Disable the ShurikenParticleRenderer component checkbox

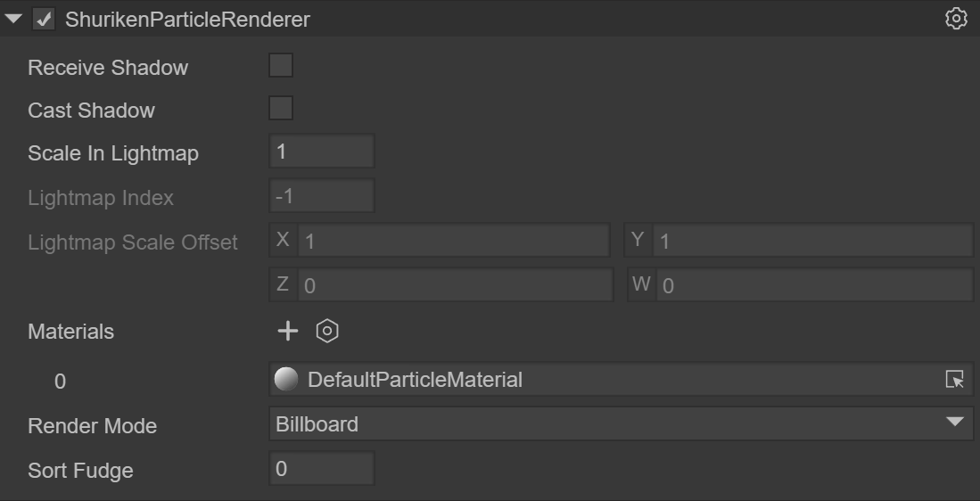click(43, 19)
